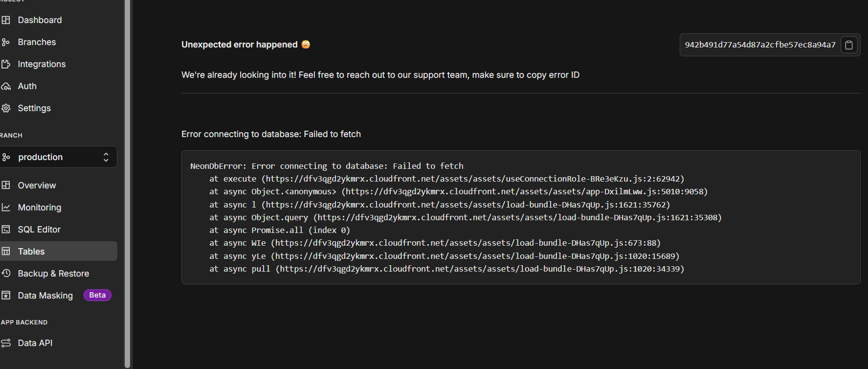Image resolution: width=868 pixels, height=369 pixels.
Task: Click the branch selector up-down chevron
Action: click(x=106, y=157)
